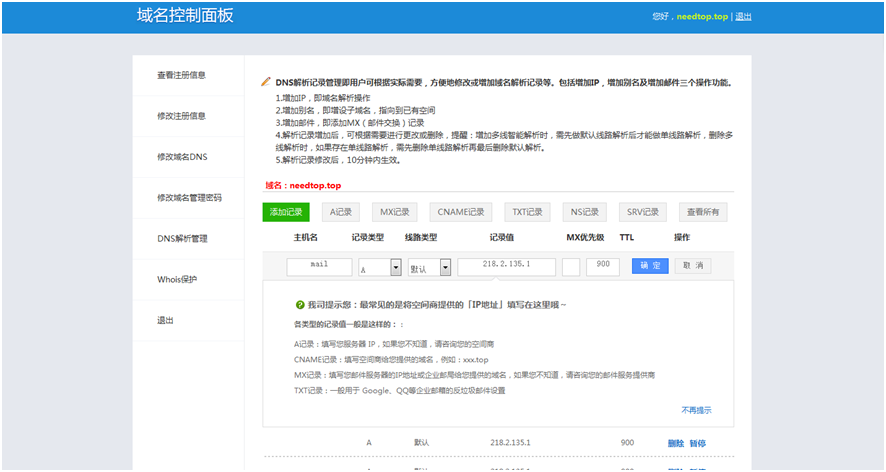Click 218.2.135.1 value in the record row
Image resolution: width=886 pixels, height=472 pixels.
coord(510,443)
